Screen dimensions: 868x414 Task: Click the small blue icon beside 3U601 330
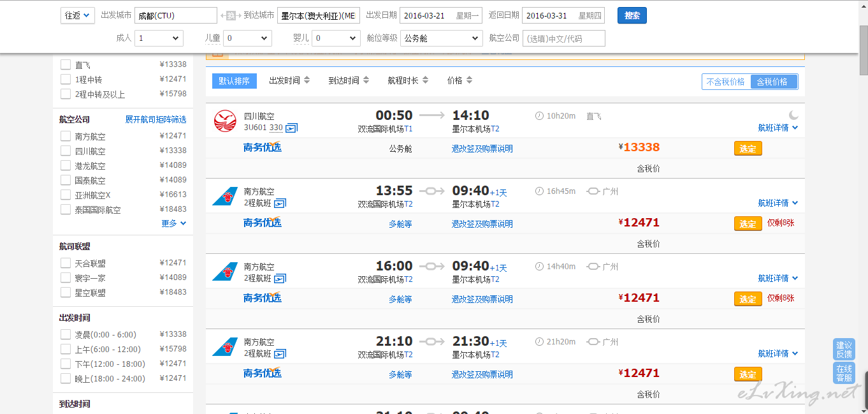pyautogui.click(x=292, y=128)
